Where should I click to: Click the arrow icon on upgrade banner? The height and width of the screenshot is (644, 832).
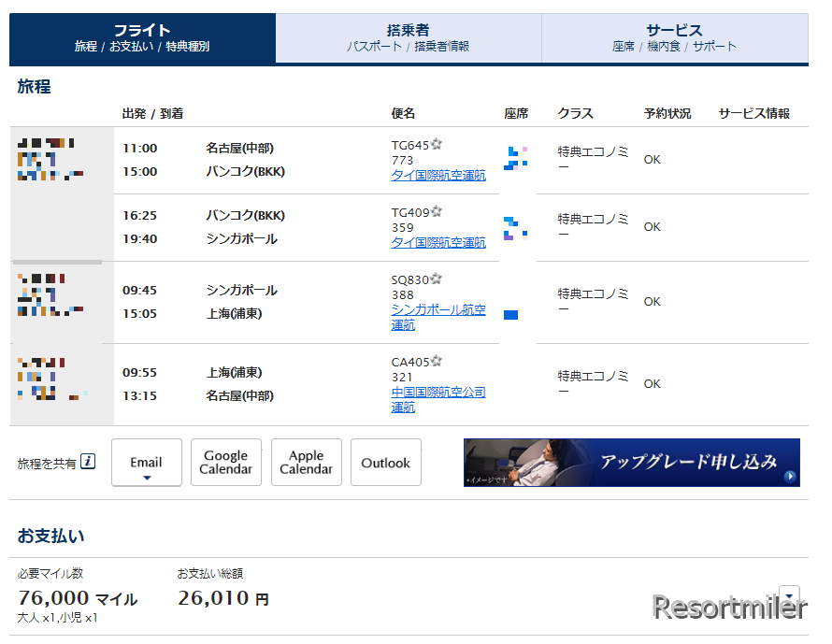[x=791, y=477]
